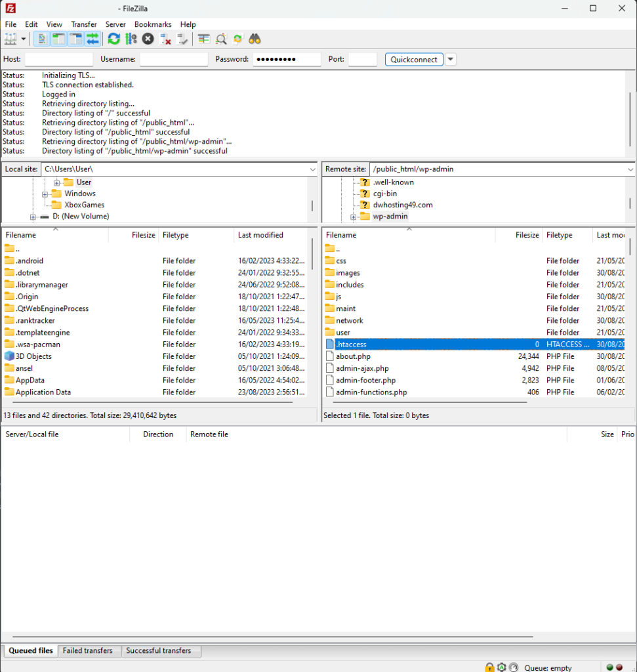
Task: Toggle processing of the transfer queue
Action: [x=131, y=39]
